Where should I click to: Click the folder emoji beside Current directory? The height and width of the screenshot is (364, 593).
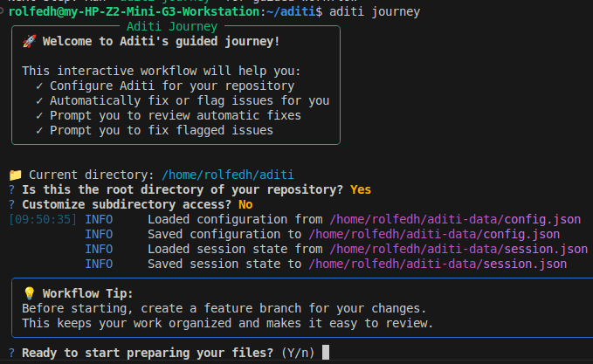[16, 175]
